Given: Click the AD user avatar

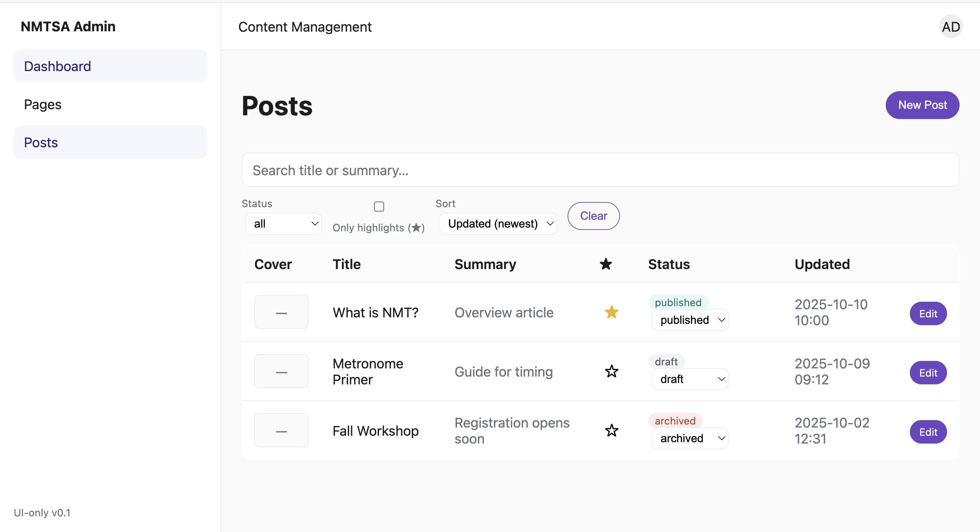Looking at the screenshot, I should [950, 27].
